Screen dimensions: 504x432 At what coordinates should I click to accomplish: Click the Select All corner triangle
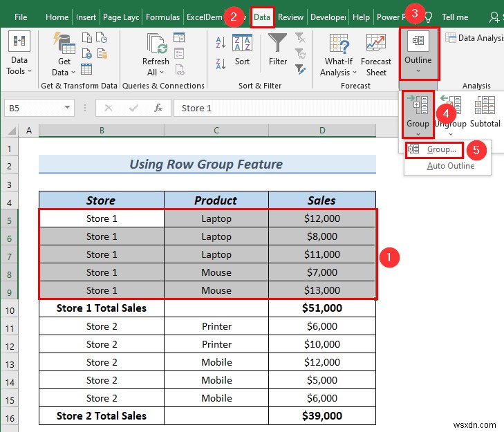(x=12, y=131)
